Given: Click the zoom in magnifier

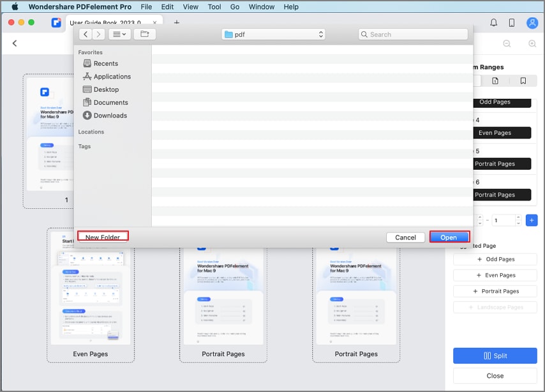Looking at the screenshot, I should pos(532,43).
